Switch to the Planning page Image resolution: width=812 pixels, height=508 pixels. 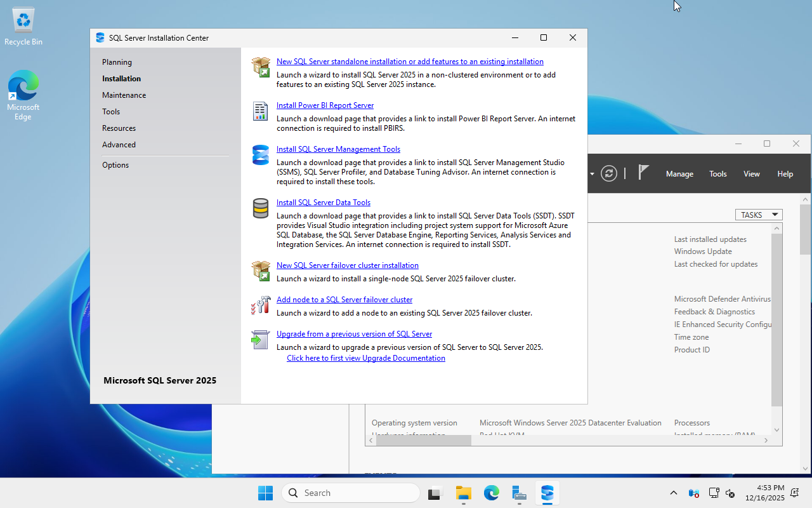coord(117,62)
